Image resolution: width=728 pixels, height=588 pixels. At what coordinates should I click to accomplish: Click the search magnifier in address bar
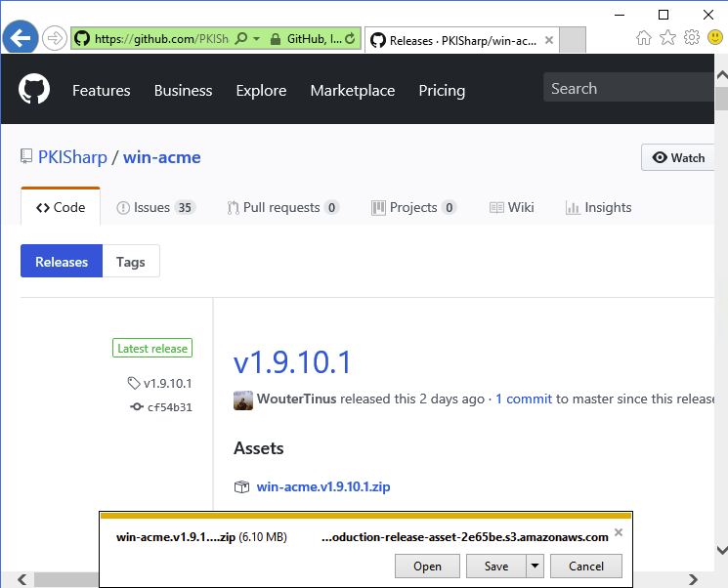point(241,38)
